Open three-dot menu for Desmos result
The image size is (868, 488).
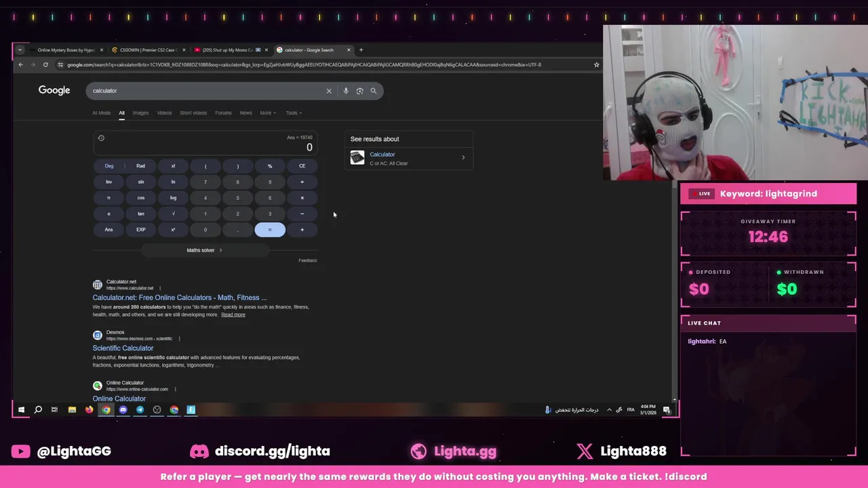[x=179, y=339]
